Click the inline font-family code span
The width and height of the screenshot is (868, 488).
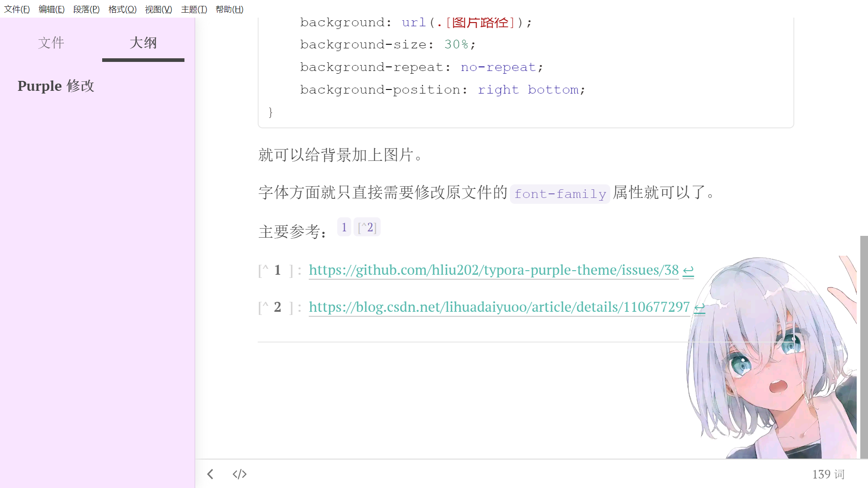[x=560, y=194]
